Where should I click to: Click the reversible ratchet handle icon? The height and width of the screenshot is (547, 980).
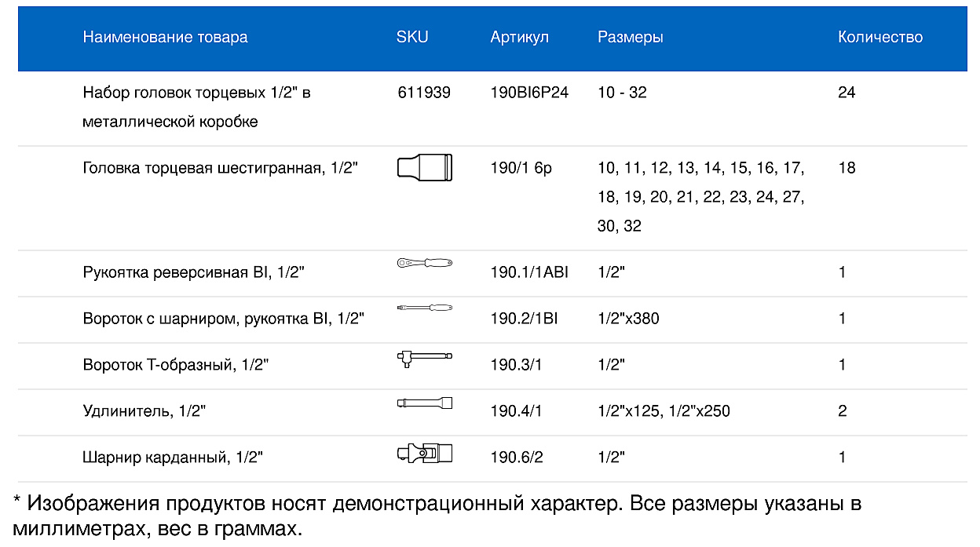(425, 264)
